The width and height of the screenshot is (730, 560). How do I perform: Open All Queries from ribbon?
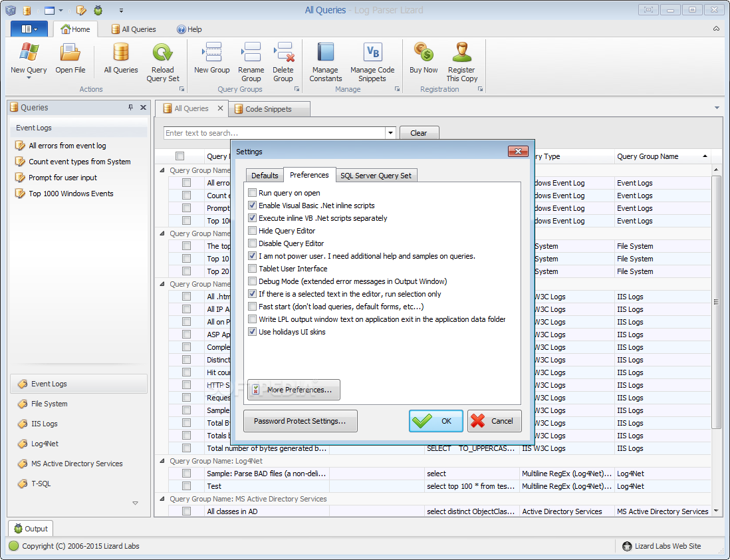tap(120, 59)
